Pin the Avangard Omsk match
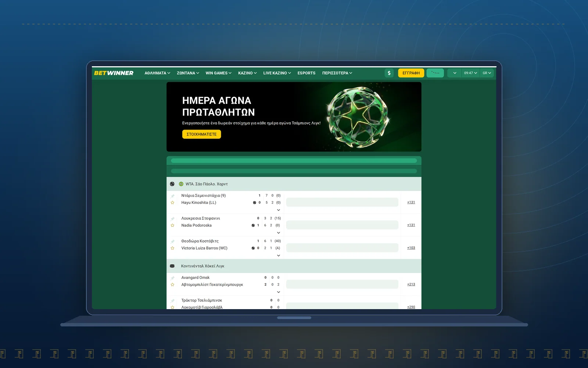588x368 pixels. click(x=172, y=278)
